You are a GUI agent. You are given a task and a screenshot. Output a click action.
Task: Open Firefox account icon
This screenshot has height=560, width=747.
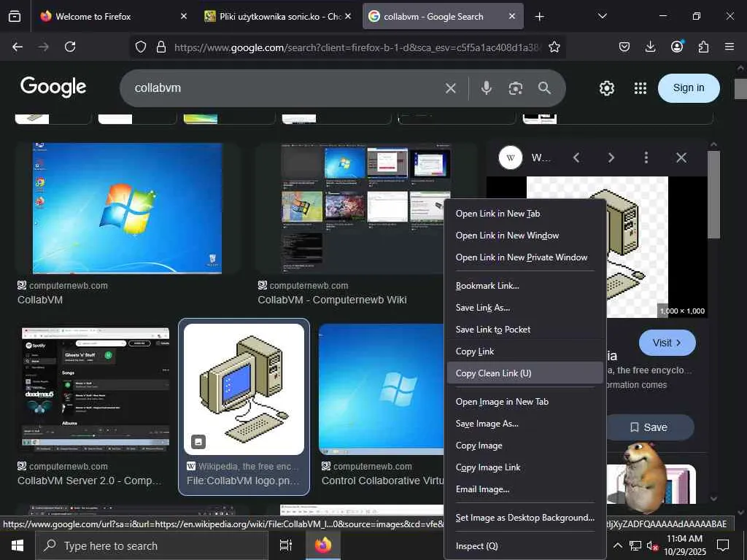[x=677, y=46]
